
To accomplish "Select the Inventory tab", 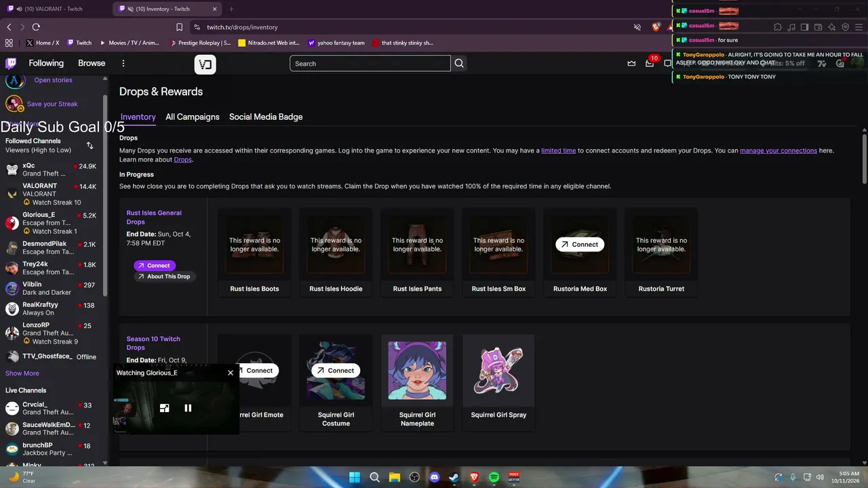I will tap(138, 117).
